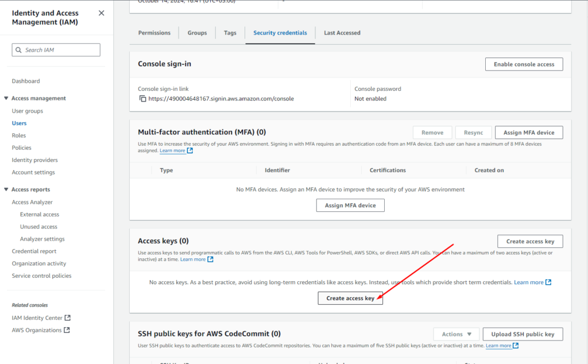Open the Tags tab
Viewport: 588px width, 364px height.
pos(230,33)
